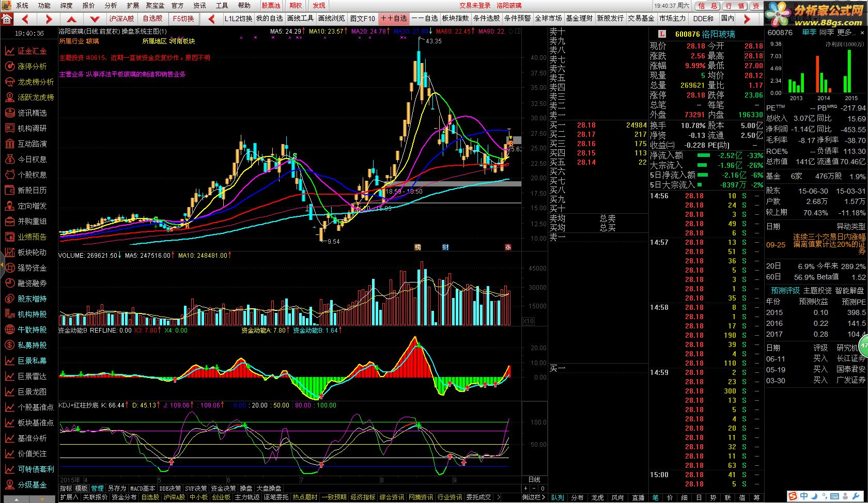This screenshot has width=868, height=503.
Task: Open 工具 menu
Action: pyautogui.click(x=222, y=6)
